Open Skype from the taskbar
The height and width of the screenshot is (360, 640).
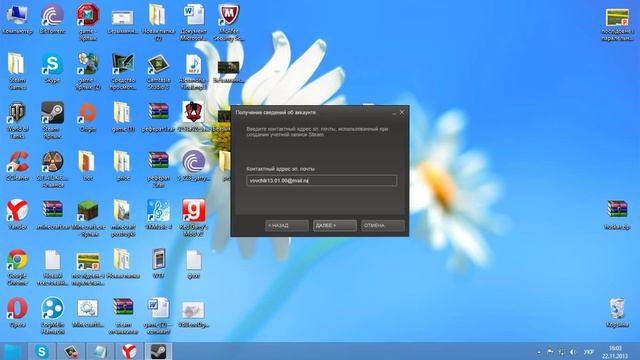click(42, 351)
